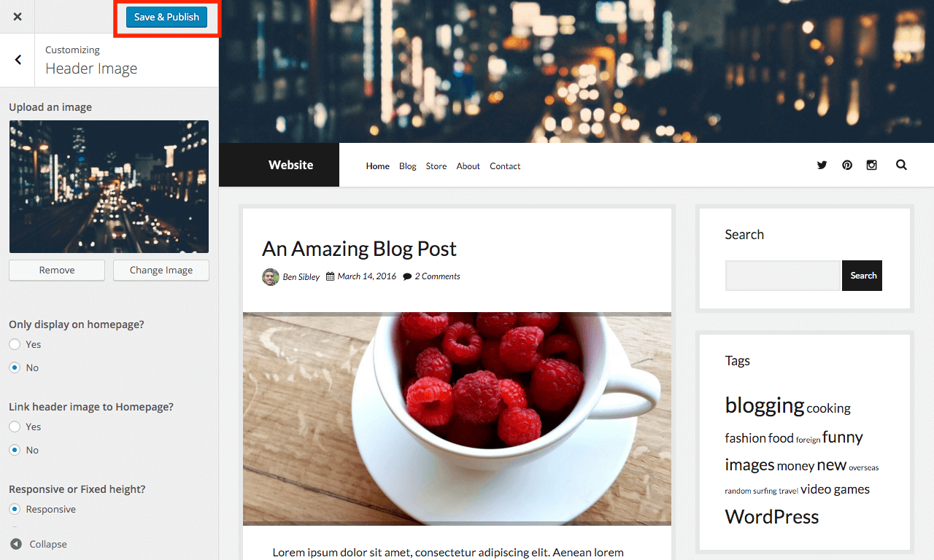Select Yes for Only display on homepage
Screen dimensions: 934x560
click(15, 344)
